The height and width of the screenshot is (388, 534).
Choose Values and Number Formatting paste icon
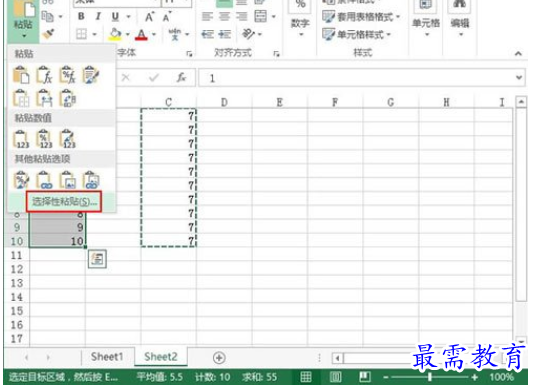click(45, 139)
